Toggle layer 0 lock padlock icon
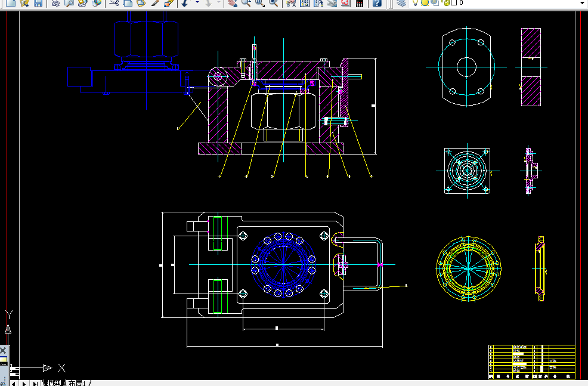This screenshot has height=386, width=588. pos(446,2)
